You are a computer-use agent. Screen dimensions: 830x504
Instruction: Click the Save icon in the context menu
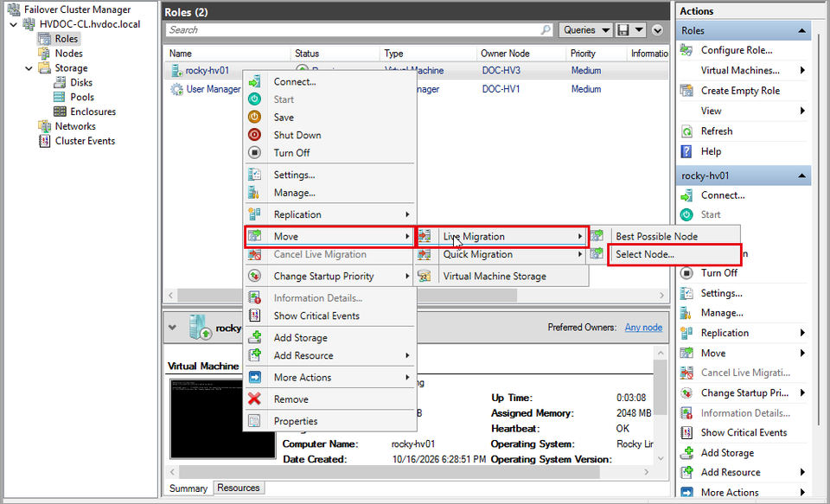(254, 117)
